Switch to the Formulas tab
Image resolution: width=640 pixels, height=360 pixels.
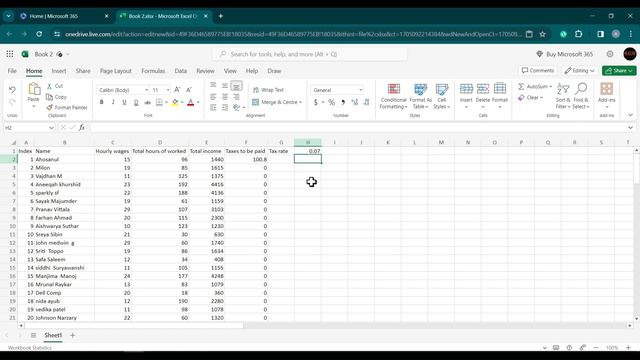pos(153,71)
